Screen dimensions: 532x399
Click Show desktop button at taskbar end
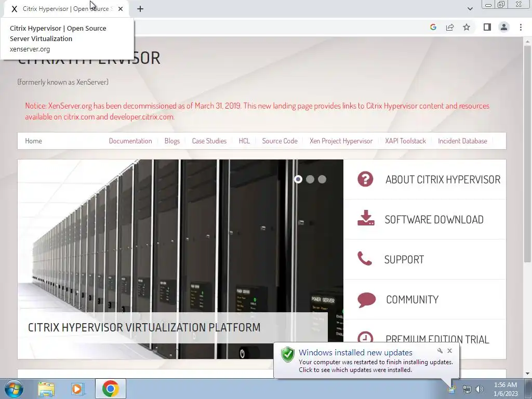click(x=528, y=389)
